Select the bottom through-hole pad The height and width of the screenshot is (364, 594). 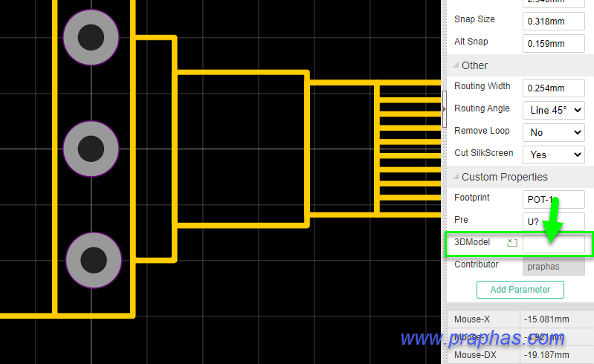(94, 260)
